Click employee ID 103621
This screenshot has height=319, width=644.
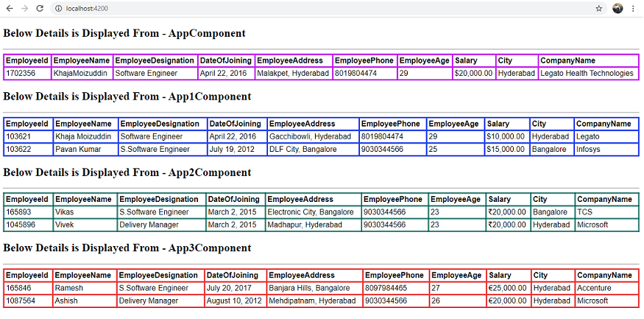tap(18, 136)
